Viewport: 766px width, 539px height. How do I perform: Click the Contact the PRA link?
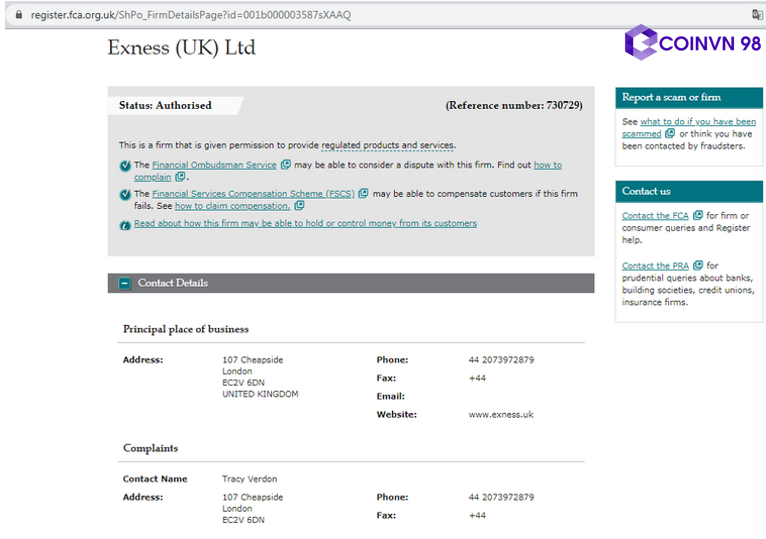click(655, 265)
